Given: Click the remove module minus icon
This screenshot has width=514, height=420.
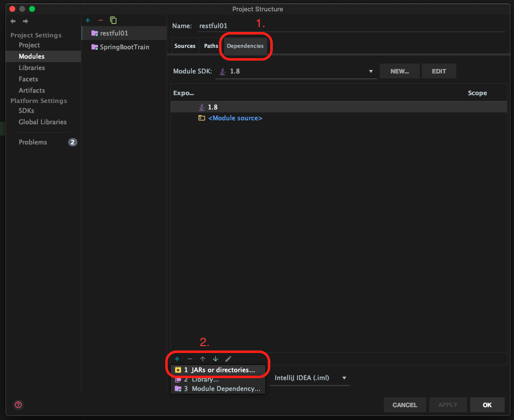Looking at the screenshot, I should (101, 20).
